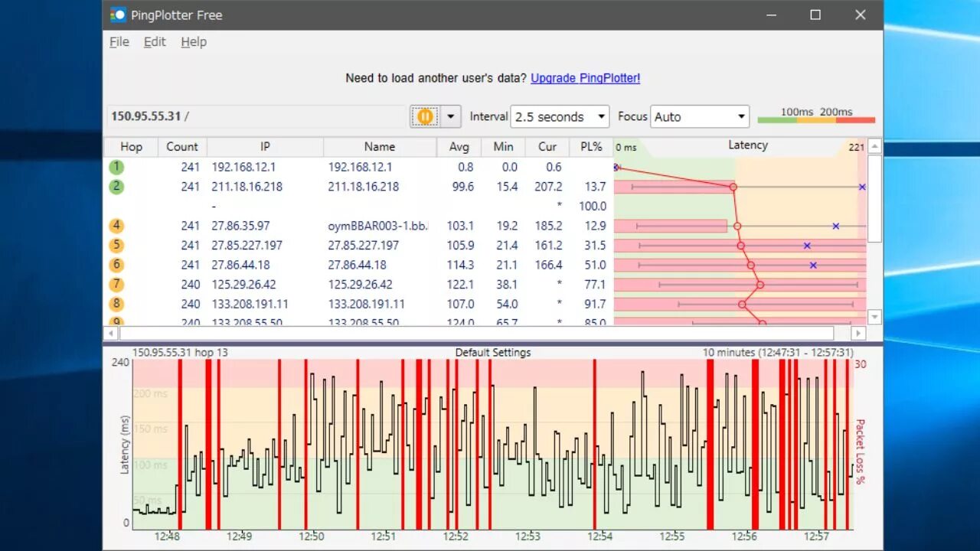Select IP cell 27.85.227.197
Image resolution: width=980 pixels, height=551 pixels.
point(247,246)
